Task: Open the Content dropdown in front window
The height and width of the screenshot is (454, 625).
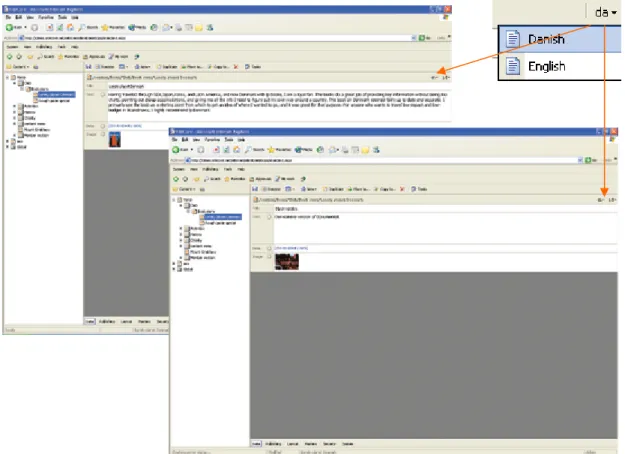Action: click(x=184, y=189)
